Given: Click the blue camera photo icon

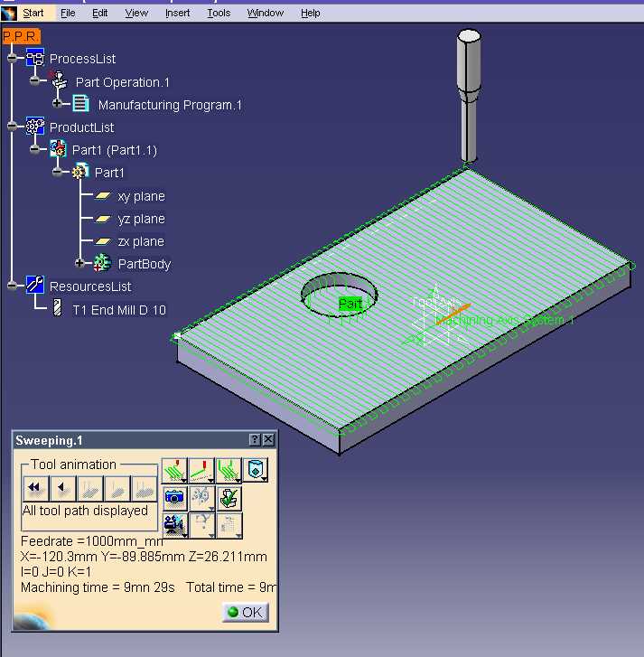Looking at the screenshot, I should pyautogui.click(x=174, y=498).
